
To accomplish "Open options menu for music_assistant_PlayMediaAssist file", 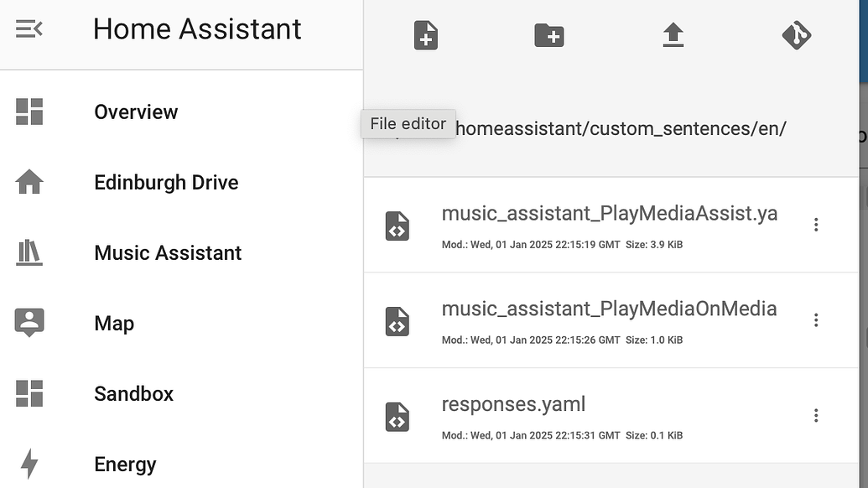I will (x=815, y=224).
